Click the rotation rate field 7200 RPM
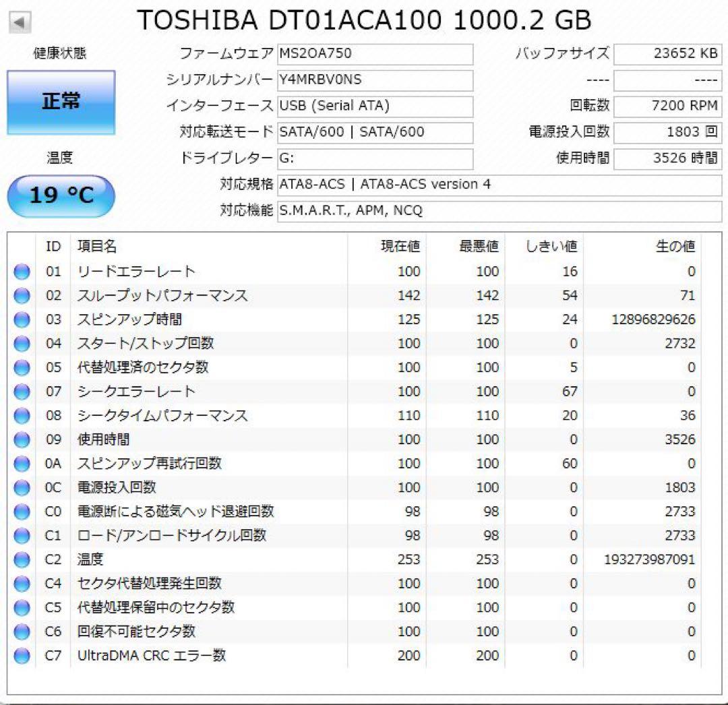728x705 pixels. (667, 106)
